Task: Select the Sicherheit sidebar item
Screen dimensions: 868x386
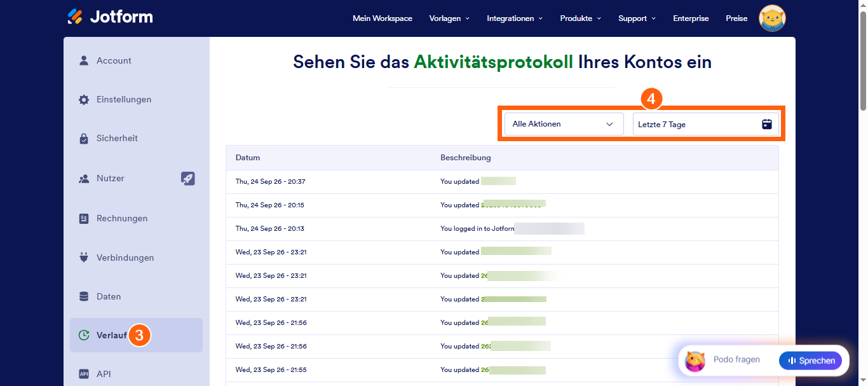Action: pyautogui.click(x=136, y=138)
